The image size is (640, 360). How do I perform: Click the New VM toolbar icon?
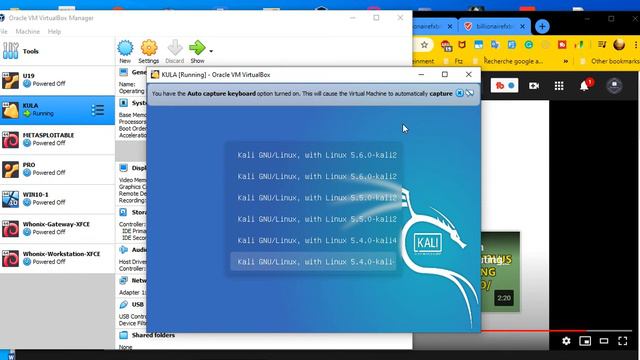125,48
